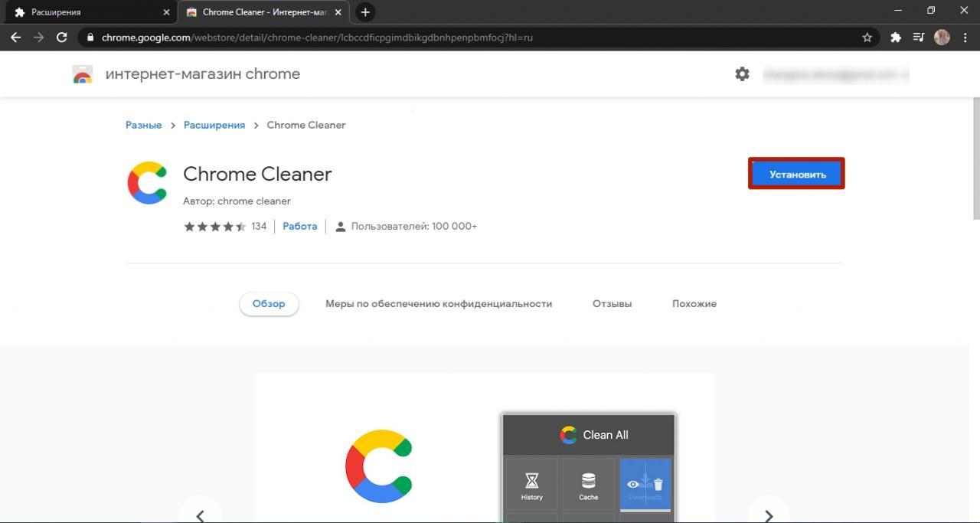Image resolution: width=980 pixels, height=523 pixels.
Task: Reload the current page
Action: click(62, 37)
